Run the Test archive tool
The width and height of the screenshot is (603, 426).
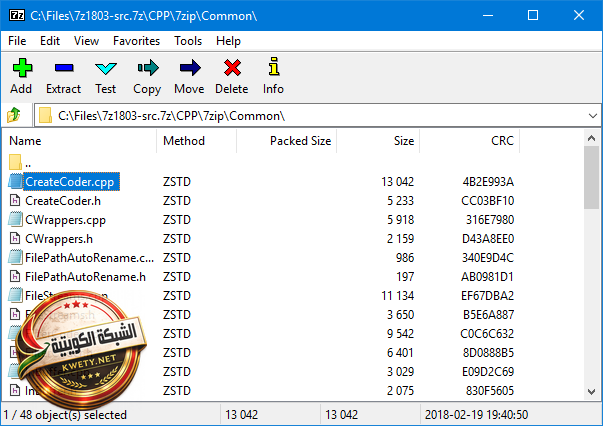click(105, 69)
